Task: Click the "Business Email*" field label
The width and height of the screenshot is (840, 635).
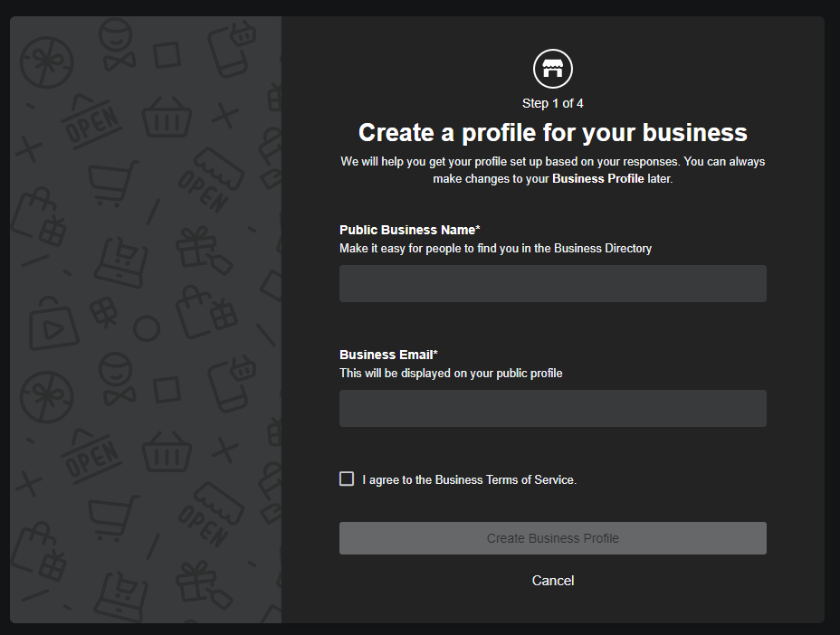Action: point(388,355)
